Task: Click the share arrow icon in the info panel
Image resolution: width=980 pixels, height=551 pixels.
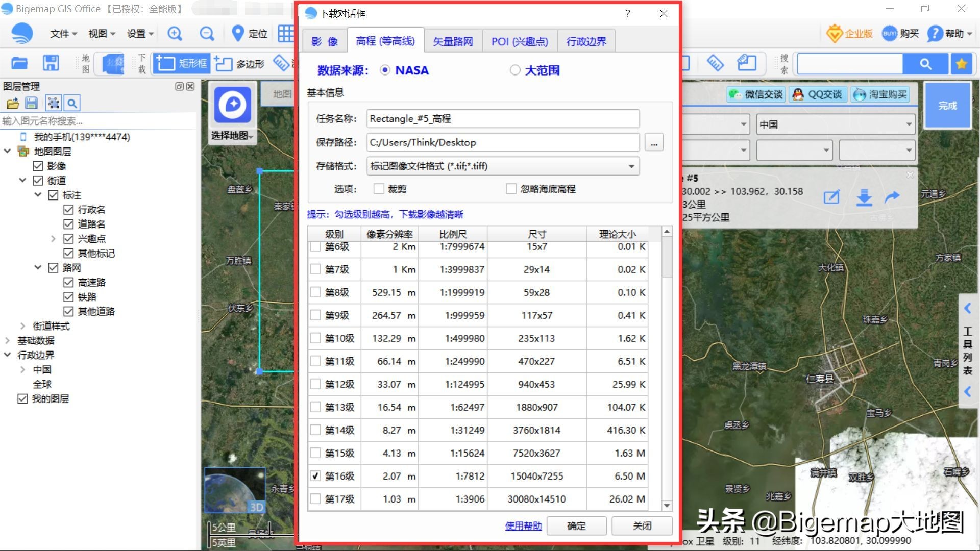Action: (892, 197)
